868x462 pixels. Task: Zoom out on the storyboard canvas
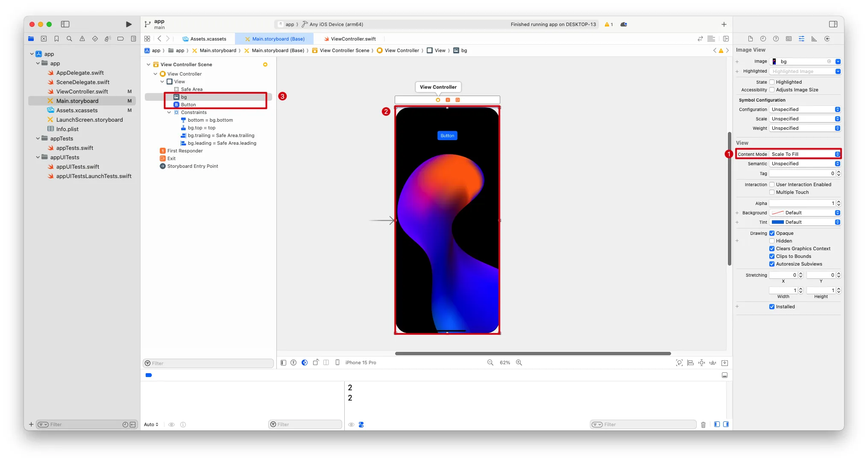[x=490, y=363]
